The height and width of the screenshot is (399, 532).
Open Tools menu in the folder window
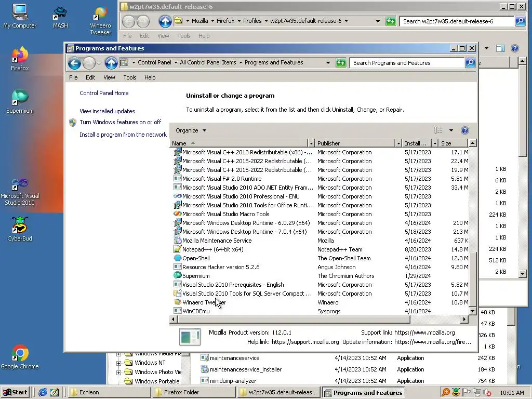[184, 36]
